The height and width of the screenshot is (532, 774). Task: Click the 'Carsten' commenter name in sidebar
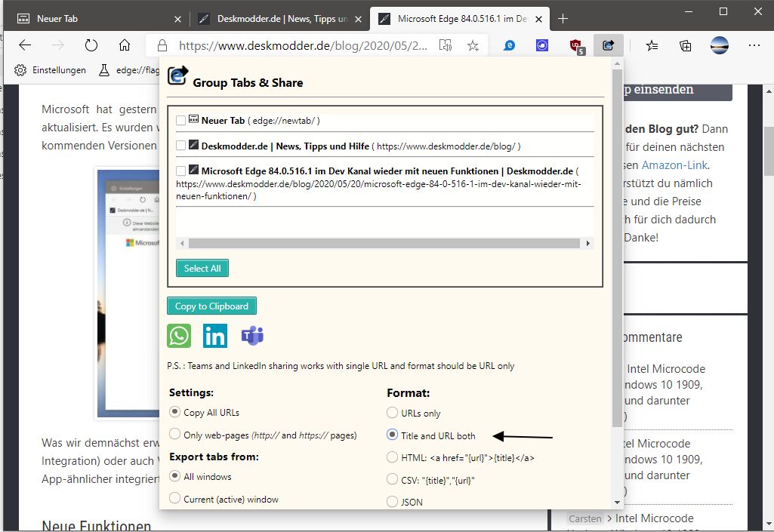pyautogui.click(x=585, y=518)
